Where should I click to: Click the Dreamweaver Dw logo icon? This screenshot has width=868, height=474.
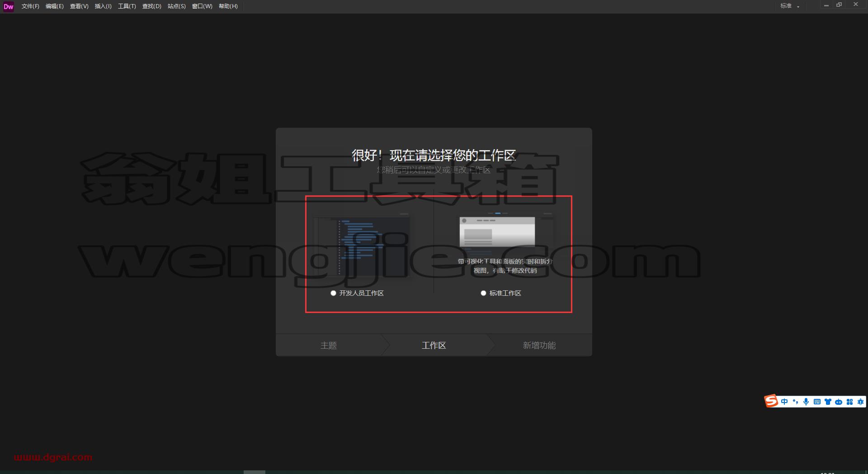point(8,6)
